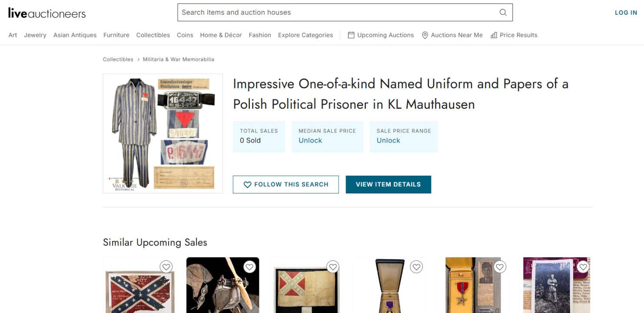Open the Art category menu

point(13,35)
